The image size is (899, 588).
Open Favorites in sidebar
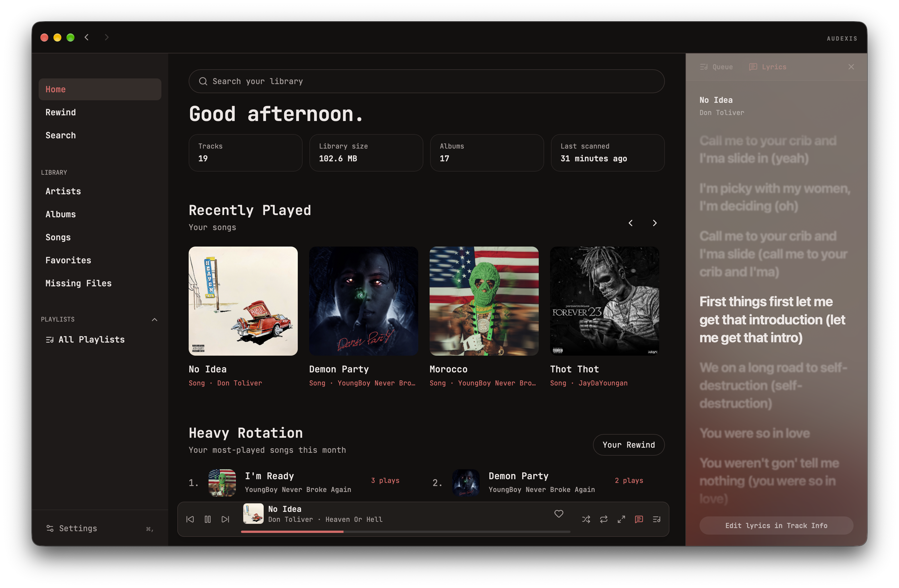[100, 260]
